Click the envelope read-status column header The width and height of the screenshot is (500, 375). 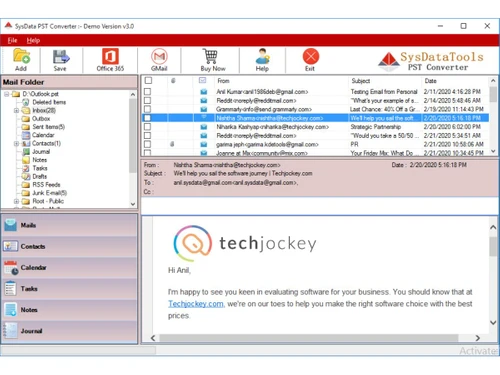point(202,80)
